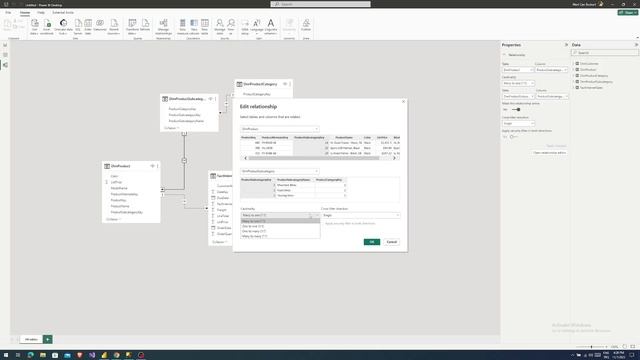Click Open relationship editor button
Viewport: 640px width, 360px height.
tap(549, 153)
